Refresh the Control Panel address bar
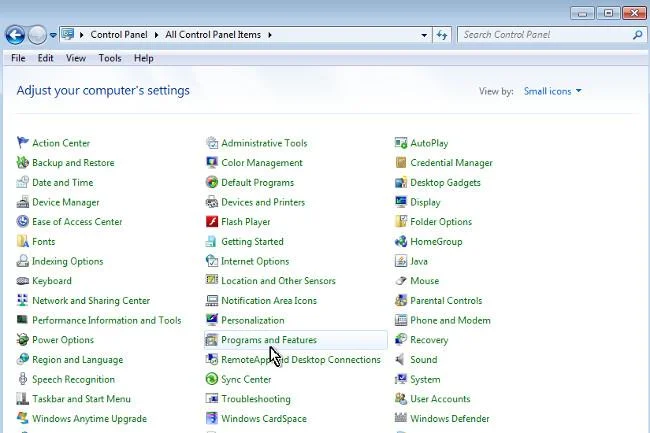Screen dimensions: 650x433 442,35
